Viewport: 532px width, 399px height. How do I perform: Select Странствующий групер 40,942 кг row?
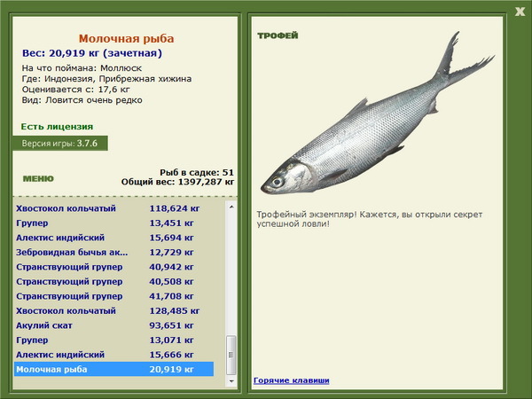tap(113, 267)
